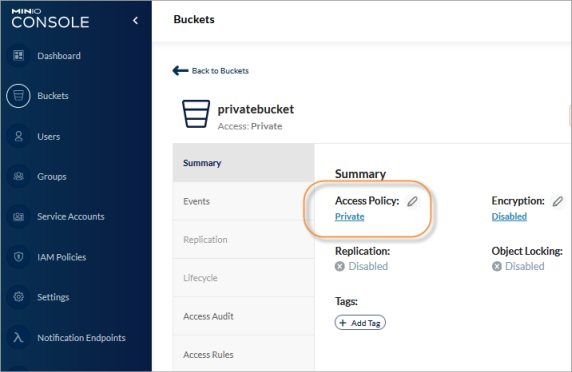Go back using the arrow icon
572x372 pixels.
(180, 70)
